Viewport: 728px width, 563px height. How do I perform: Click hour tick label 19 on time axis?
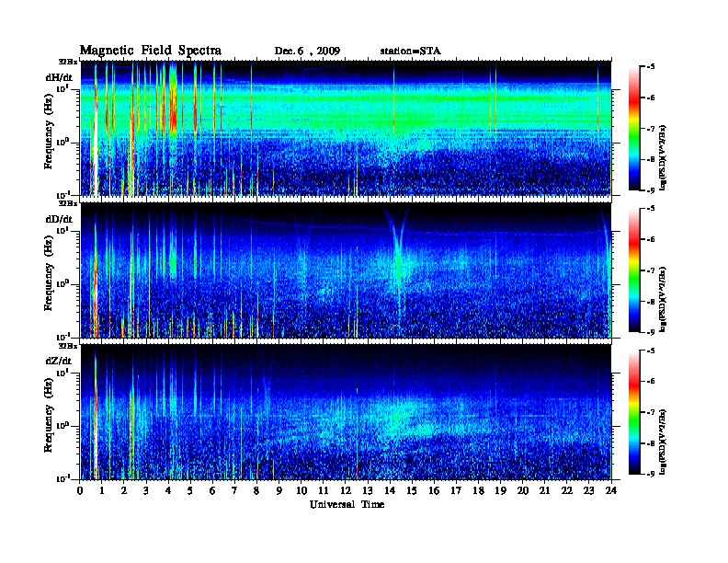pyautogui.click(x=500, y=491)
